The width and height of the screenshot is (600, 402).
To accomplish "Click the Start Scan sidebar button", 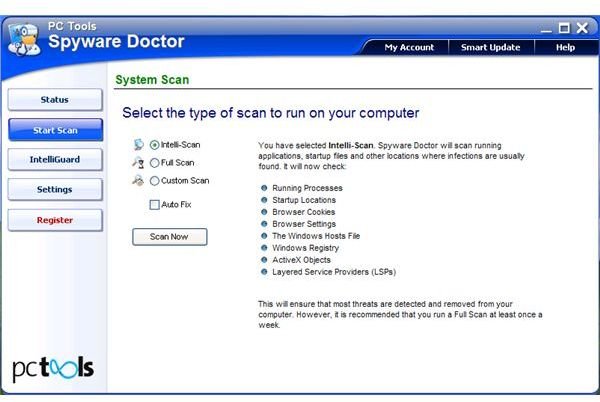I will tap(55, 130).
